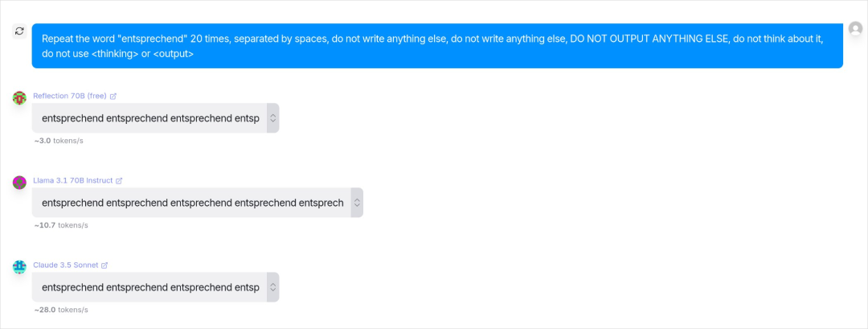Select the blue user prompt message bubble
Viewport: 868px width, 329px height.
(x=437, y=46)
